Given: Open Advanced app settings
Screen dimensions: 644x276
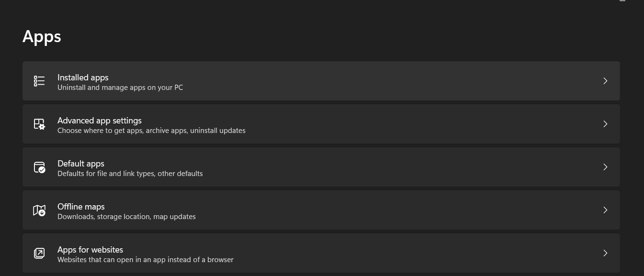Looking at the screenshot, I should coord(321,124).
